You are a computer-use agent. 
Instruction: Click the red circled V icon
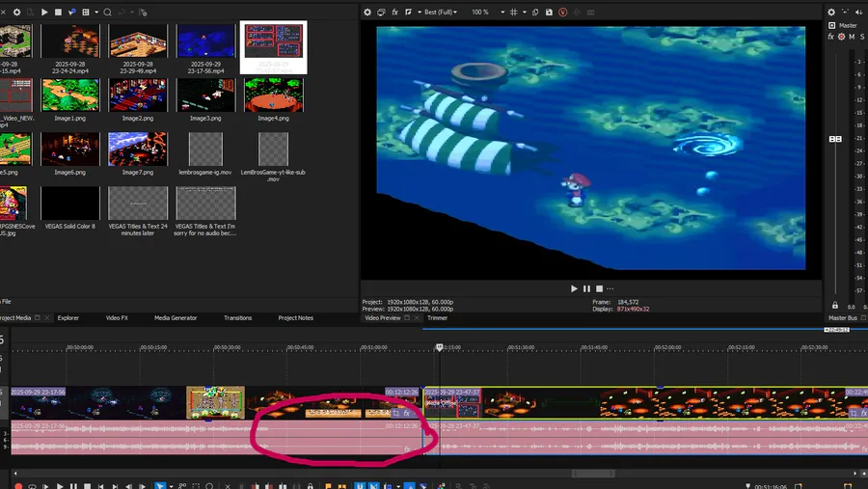click(x=563, y=13)
